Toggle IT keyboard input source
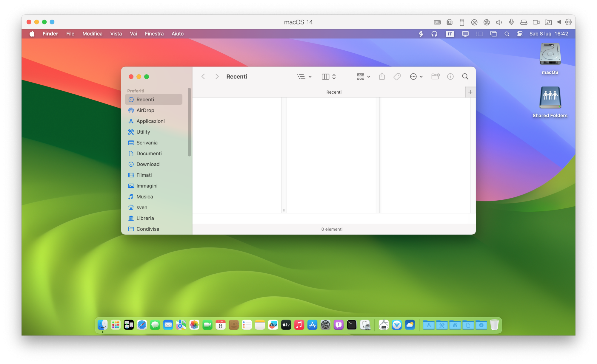 pos(450,34)
